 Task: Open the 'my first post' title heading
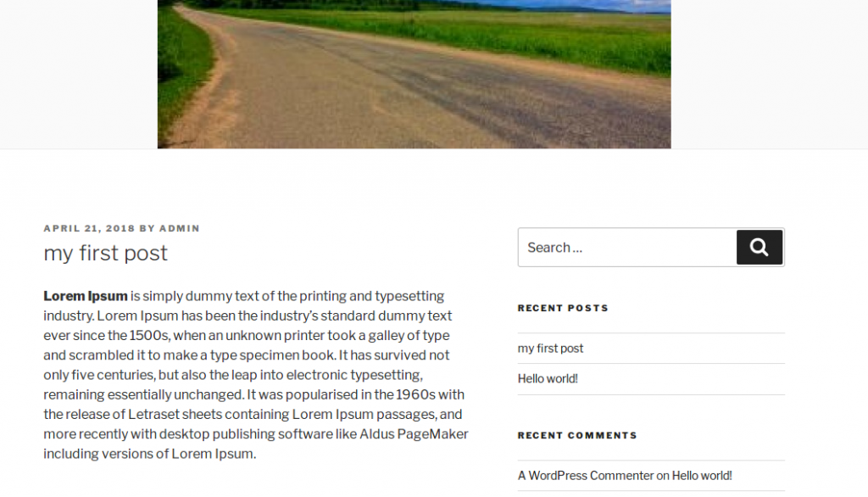pyautogui.click(x=106, y=253)
